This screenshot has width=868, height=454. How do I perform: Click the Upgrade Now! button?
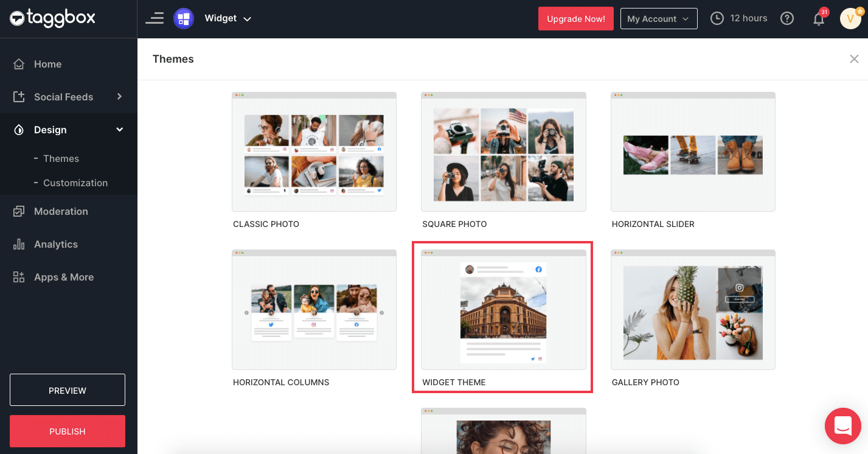coord(575,19)
